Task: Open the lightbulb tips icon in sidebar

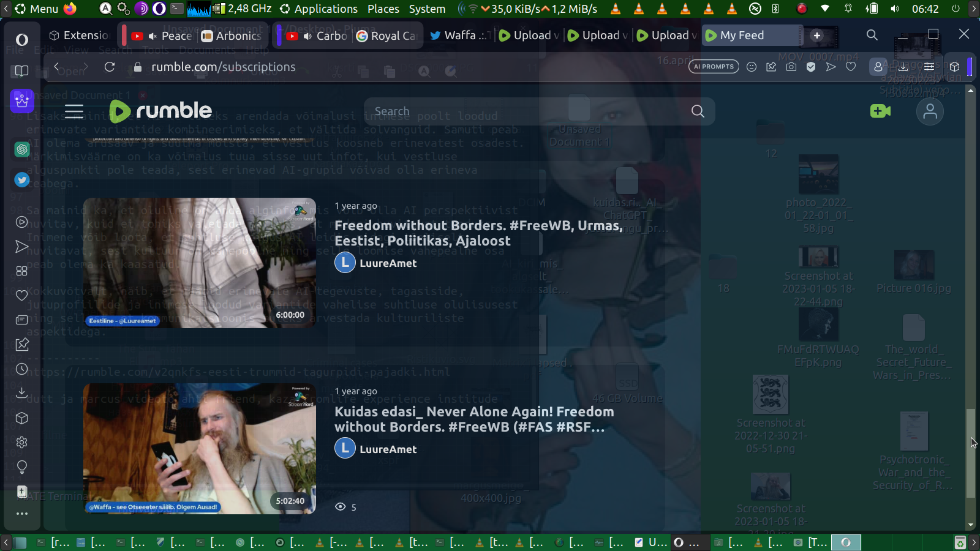Action: (x=22, y=467)
